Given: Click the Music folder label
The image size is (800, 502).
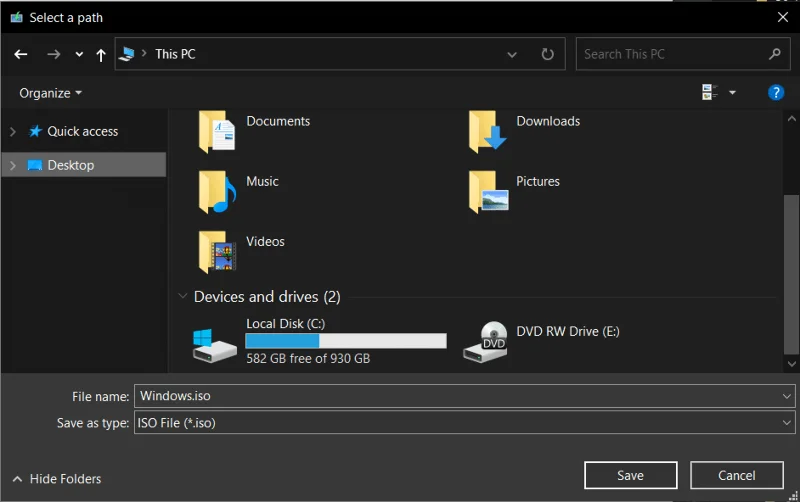Looking at the screenshot, I should (x=262, y=181).
